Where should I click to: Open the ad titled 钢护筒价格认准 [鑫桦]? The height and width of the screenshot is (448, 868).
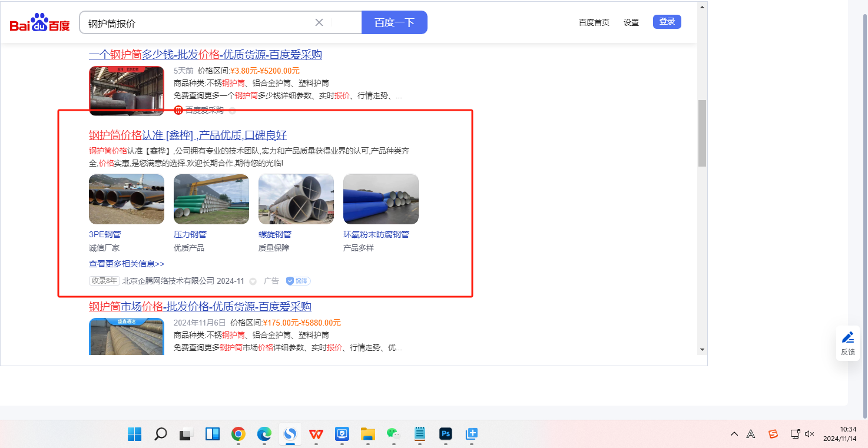pos(188,135)
